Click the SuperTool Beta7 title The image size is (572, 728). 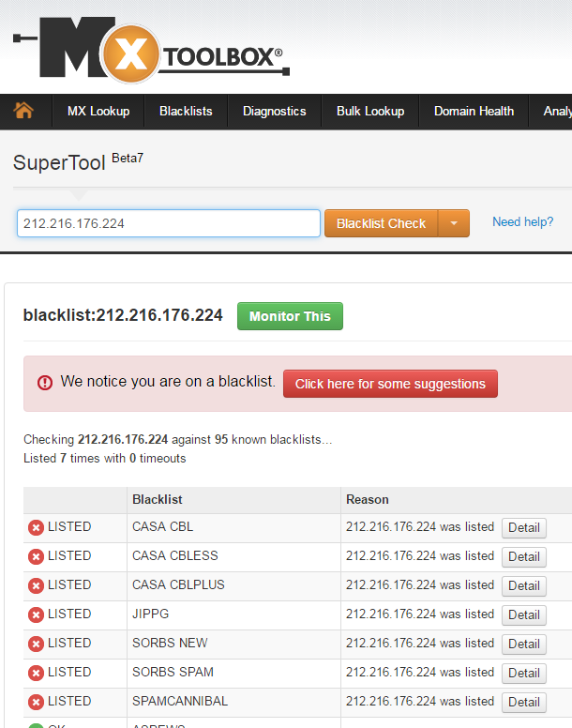(78, 162)
